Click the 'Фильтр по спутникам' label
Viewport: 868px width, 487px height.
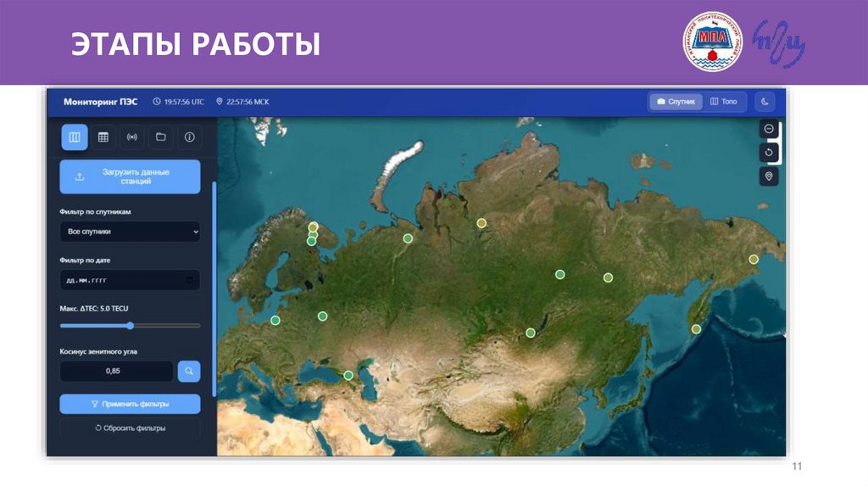pyautogui.click(x=95, y=211)
